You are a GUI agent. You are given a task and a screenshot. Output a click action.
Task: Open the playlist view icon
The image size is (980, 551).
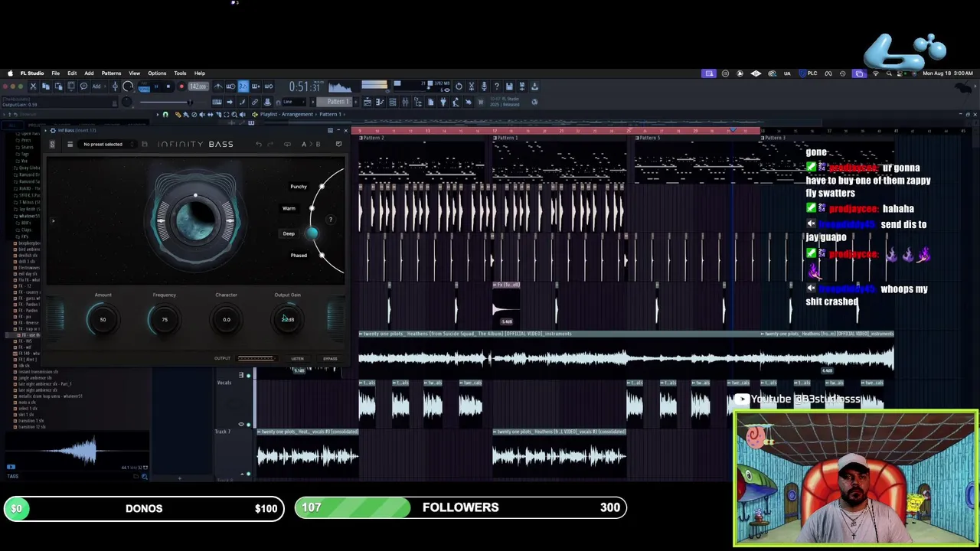point(367,102)
